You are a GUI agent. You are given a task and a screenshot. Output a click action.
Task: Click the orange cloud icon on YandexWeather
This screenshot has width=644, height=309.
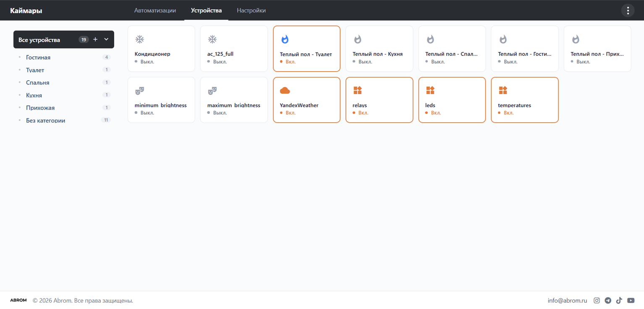[x=285, y=90]
